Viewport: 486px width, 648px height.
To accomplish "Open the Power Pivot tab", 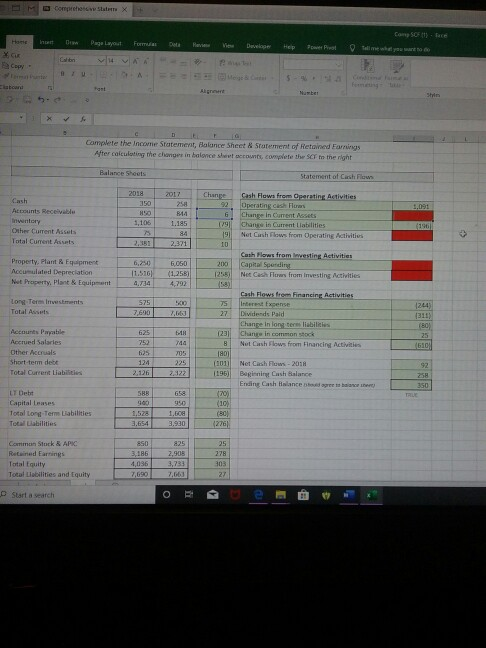I will [x=321, y=47].
